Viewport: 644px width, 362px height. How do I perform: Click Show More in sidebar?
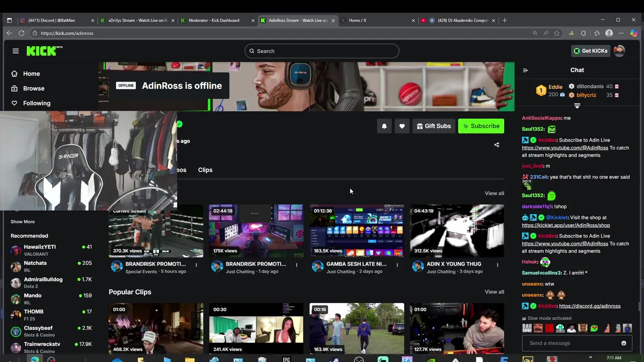pyautogui.click(x=23, y=222)
